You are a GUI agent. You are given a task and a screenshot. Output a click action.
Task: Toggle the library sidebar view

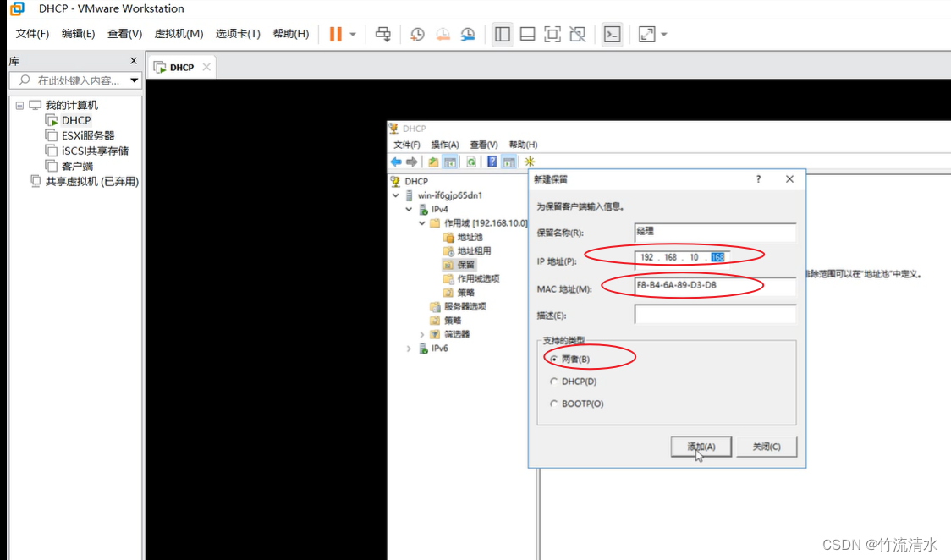(503, 34)
